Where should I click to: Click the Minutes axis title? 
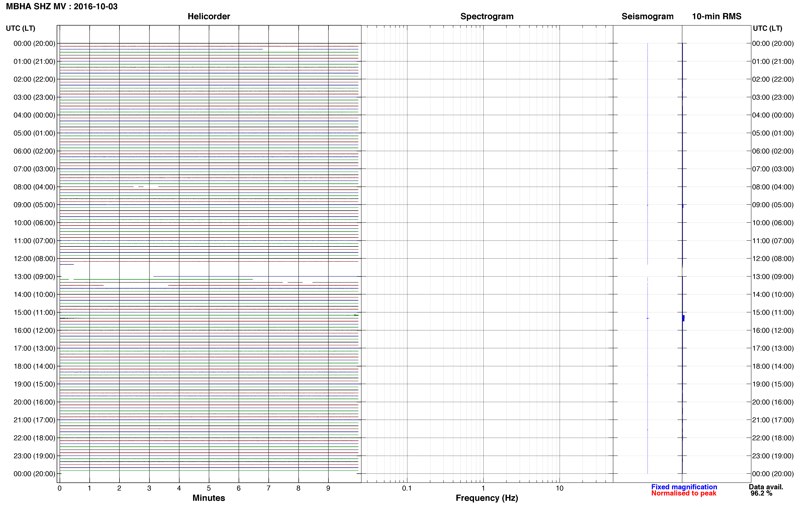pyautogui.click(x=209, y=498)
